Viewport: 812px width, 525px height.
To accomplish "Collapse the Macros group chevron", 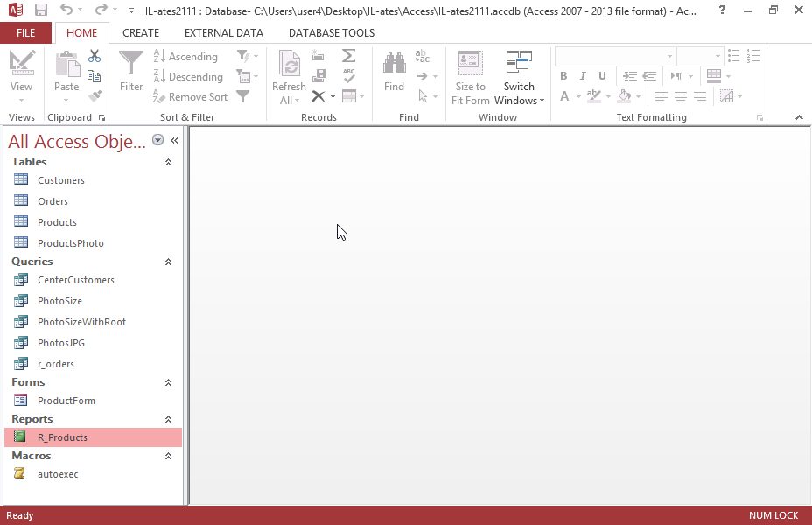I will pyautogui.click(x=168, y=456).
